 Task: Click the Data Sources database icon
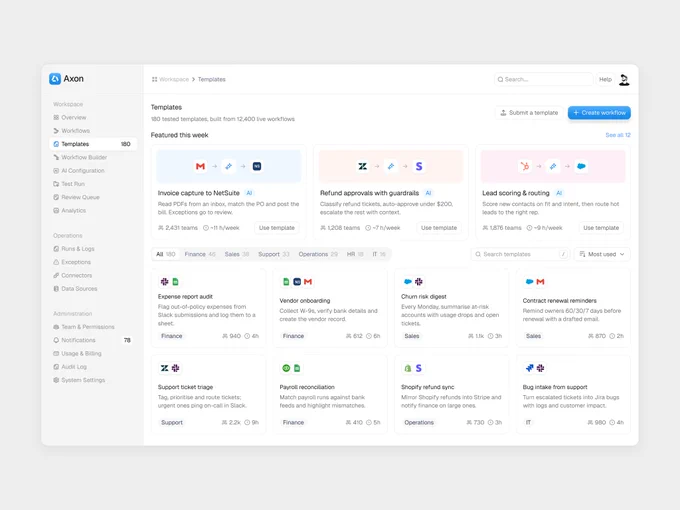tap(56, 289)
